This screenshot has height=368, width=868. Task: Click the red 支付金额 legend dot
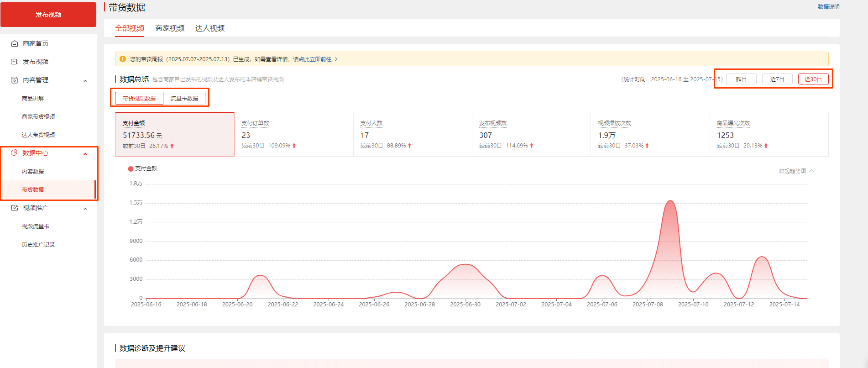point(131,169)
